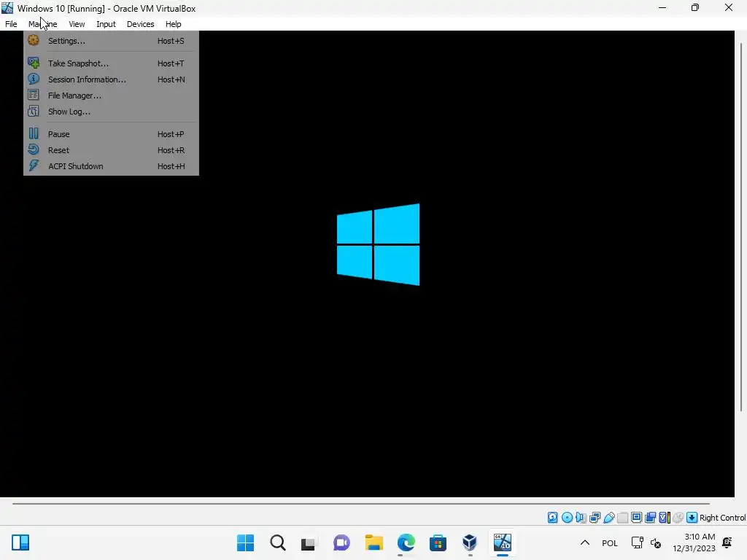Open Windows Start menu on taskbar
The height and width of the screenshot is (560, 747).
click(x=245, y=542)
